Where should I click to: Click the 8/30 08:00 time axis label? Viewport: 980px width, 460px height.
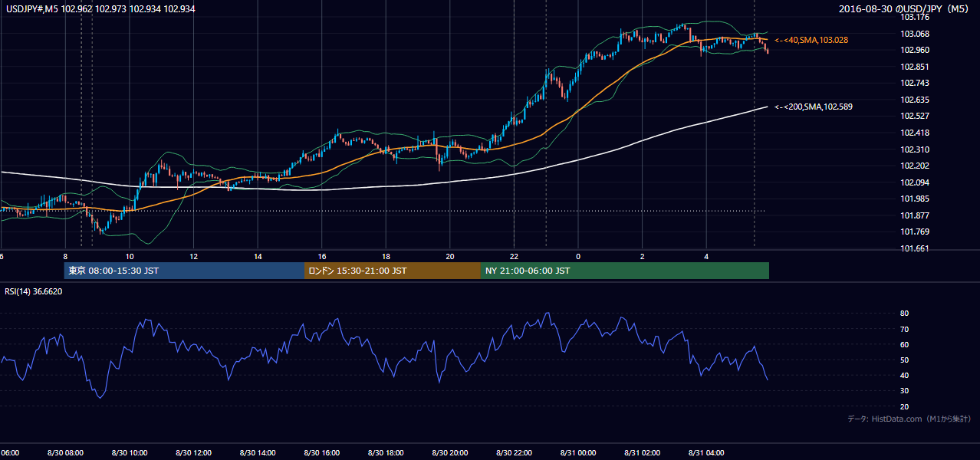65,453
